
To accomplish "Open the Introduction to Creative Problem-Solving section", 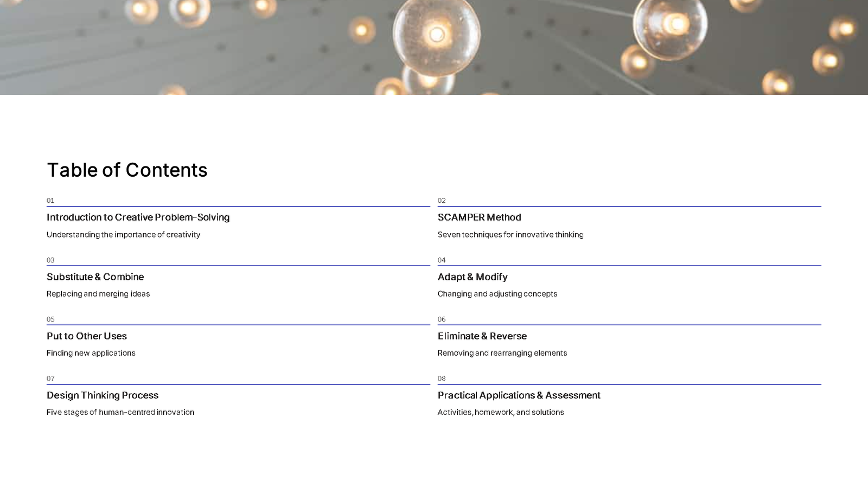I will tap(138, 217).
